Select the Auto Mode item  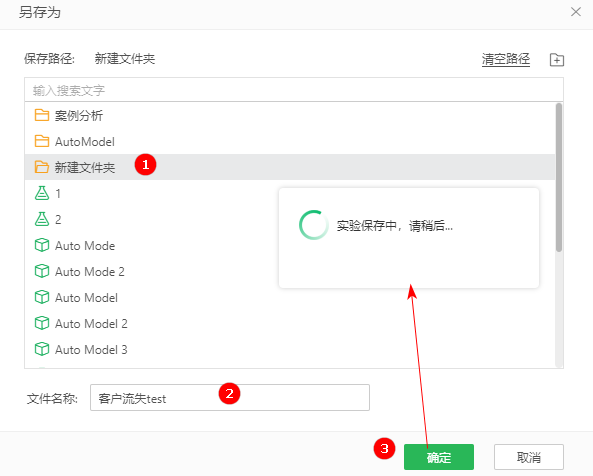point(290,245)
